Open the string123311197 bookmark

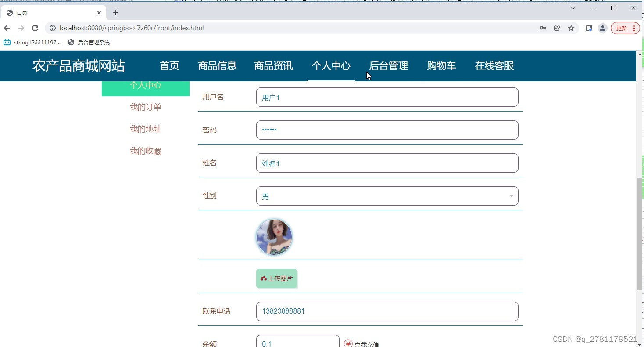(32, 43)
